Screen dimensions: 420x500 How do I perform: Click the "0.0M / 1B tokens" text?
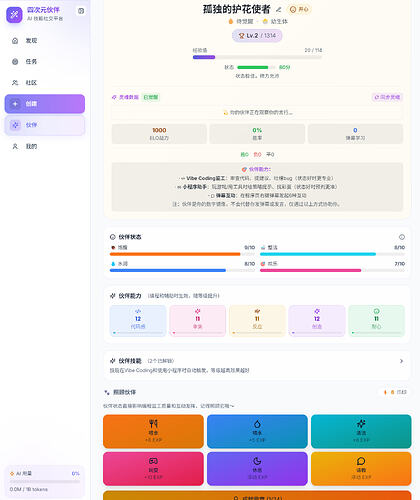(x=29, y=489)
